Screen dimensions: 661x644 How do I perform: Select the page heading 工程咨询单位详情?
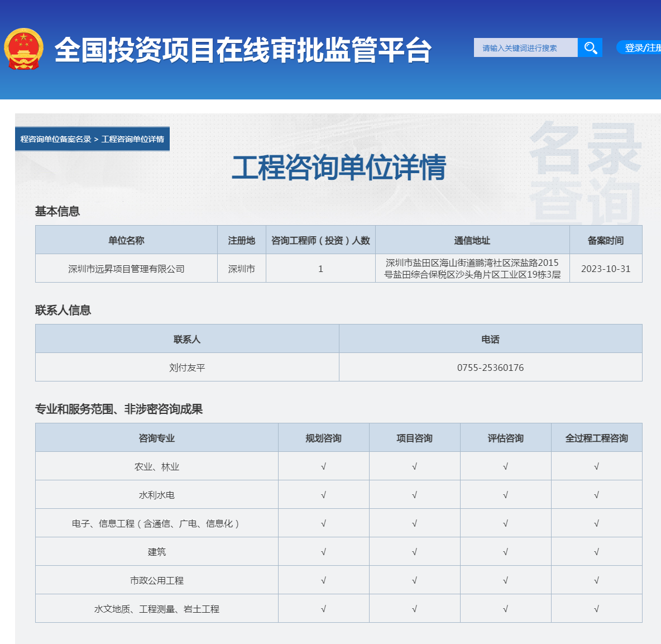pos(339,168)
